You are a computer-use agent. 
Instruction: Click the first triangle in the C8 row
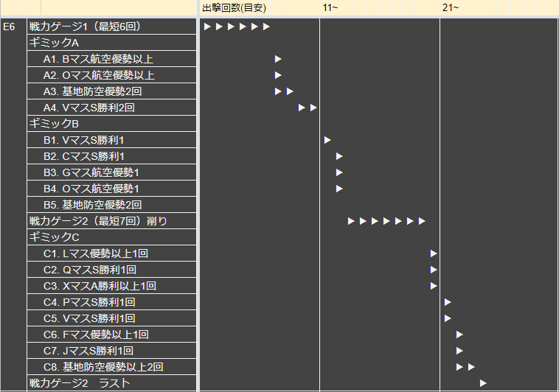(459, 367)
